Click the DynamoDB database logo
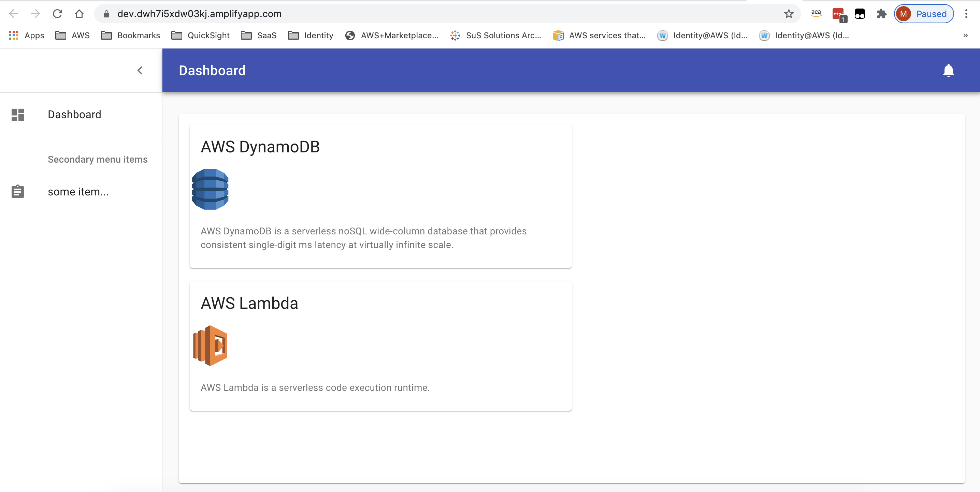The width and height of the screenshot is (980, 492). [x=210, y=189]
